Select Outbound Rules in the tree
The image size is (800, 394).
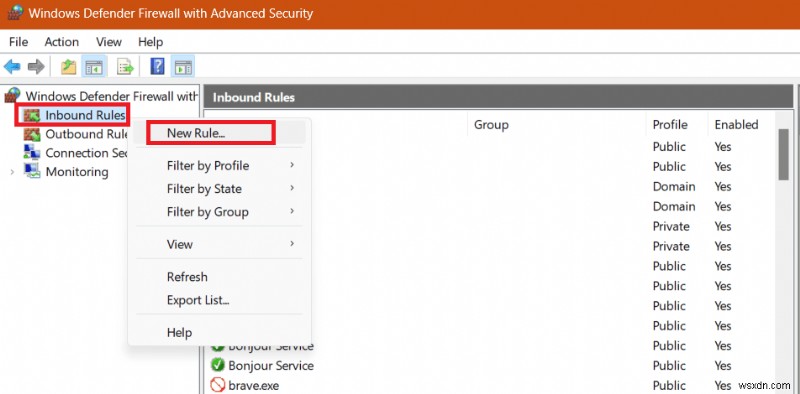pos(87,134)
